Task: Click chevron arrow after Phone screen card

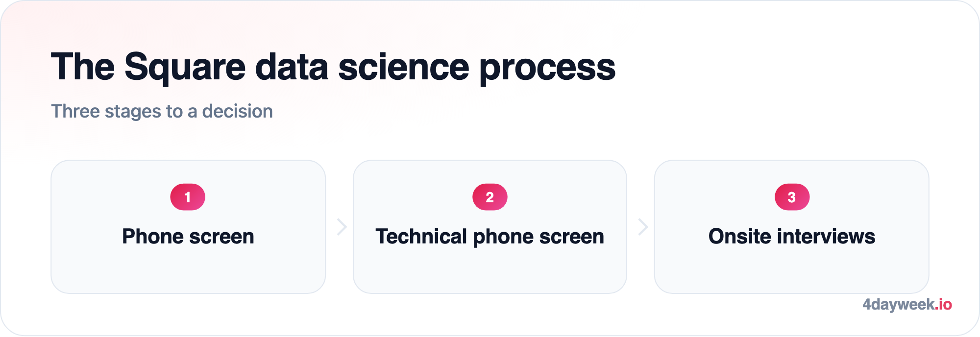Action: (342, 227)
